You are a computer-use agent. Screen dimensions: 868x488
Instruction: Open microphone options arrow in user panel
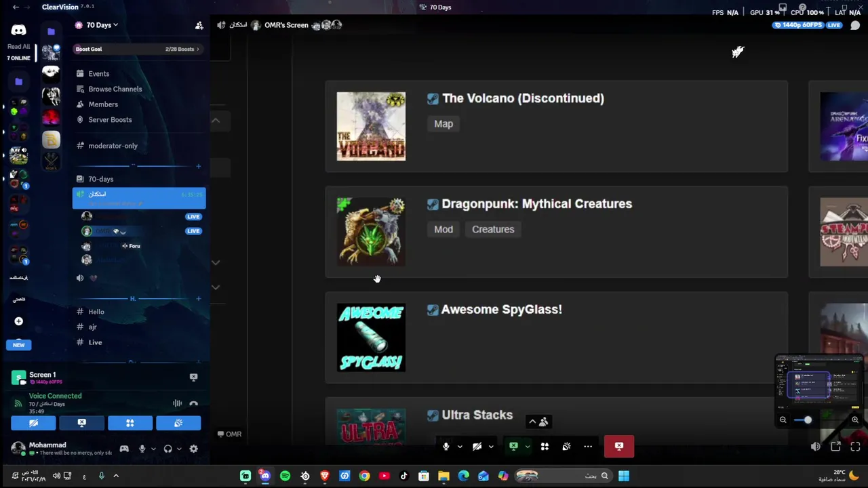(153, 449)
